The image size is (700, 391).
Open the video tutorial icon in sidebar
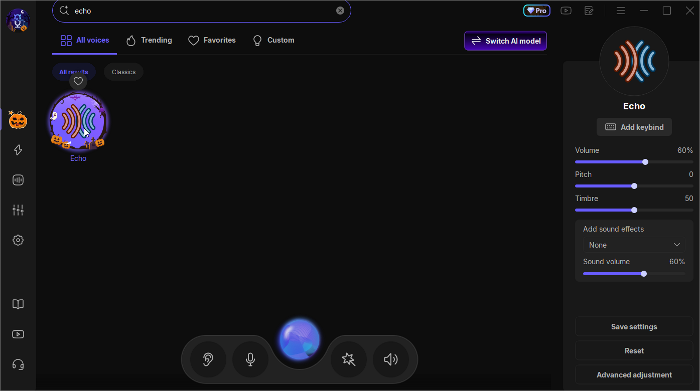point(18,334)
